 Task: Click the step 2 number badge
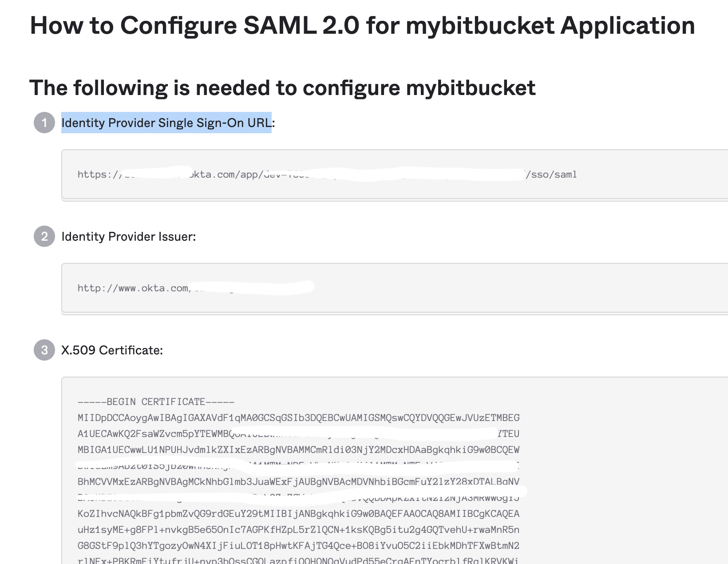44,236
